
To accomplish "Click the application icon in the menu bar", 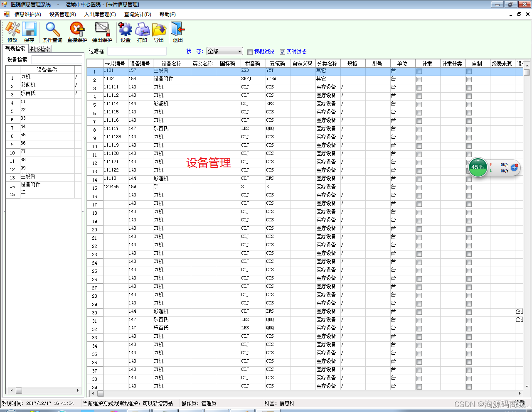I will [6, 14].
